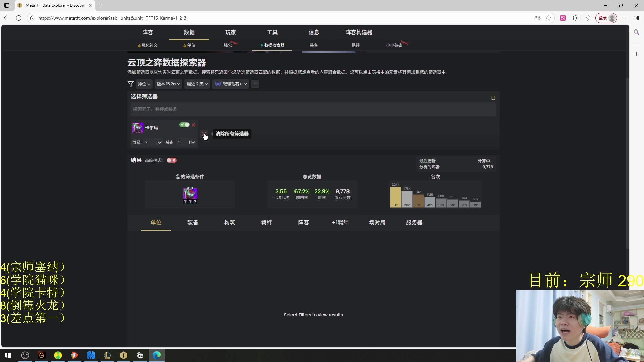Click the 登录 profile button

click(x=606, y=18)
